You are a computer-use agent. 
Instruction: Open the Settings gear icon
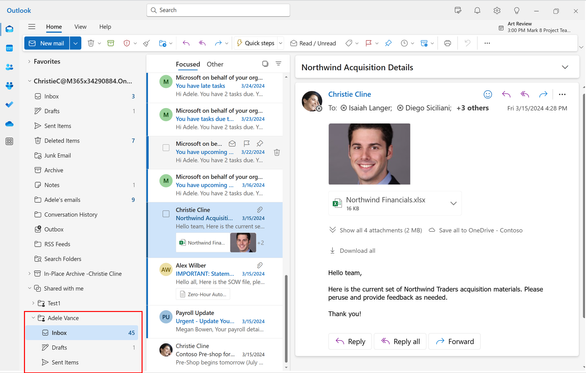497,10
